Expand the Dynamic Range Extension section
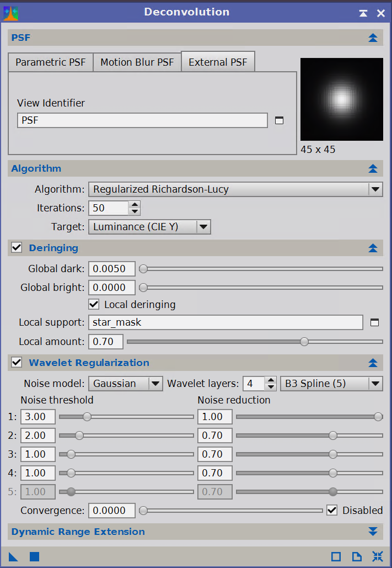 click(x=373, y=532)
